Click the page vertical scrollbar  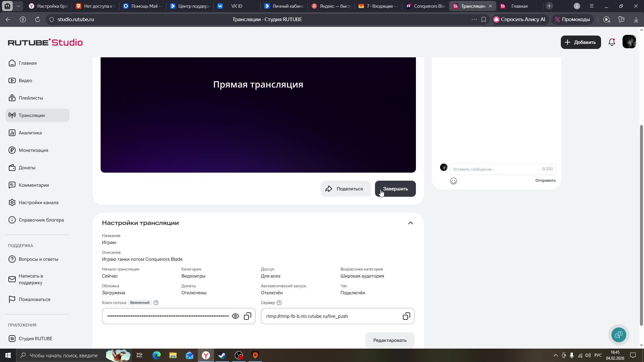point(641,225)
